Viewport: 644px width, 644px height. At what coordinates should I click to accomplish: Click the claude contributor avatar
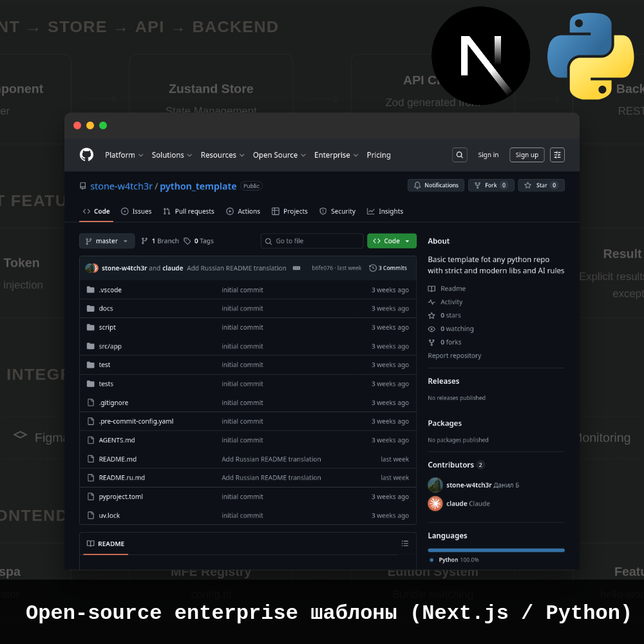435,504
